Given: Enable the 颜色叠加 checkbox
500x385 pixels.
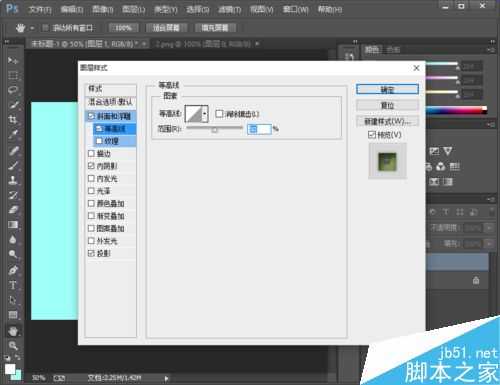Looking at the screenshot, I should [x=91, y=203].
